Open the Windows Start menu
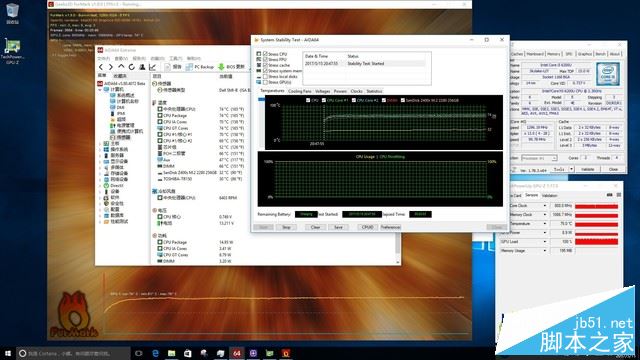Viewport: 640px width, 360px height. pyautogui.click(x=7, y=353)
